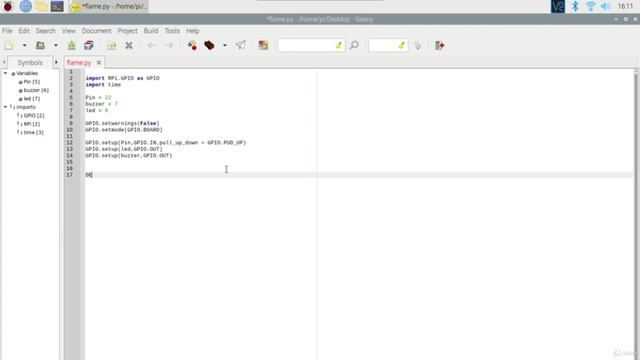Image resolution: width=640 pixels, height=360 pixels.
Task: Open the File Manager folder icon
Action: (41, 6)
